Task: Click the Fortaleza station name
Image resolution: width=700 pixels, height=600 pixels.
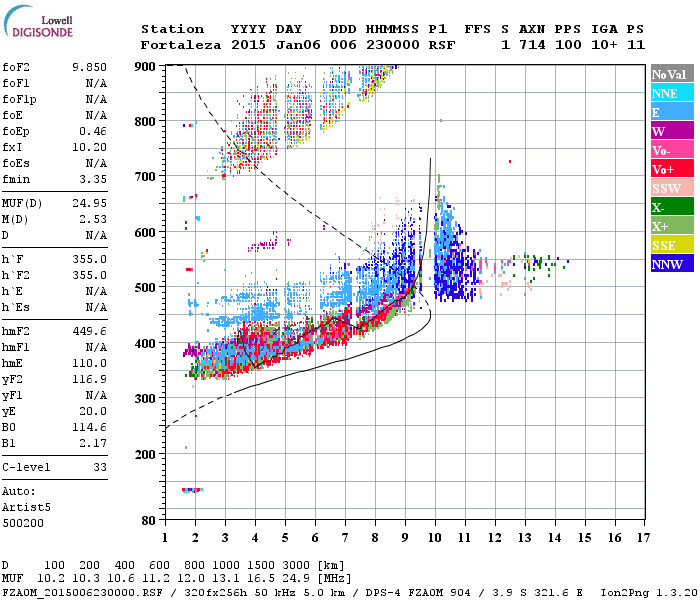Action: tap(181, 45)
